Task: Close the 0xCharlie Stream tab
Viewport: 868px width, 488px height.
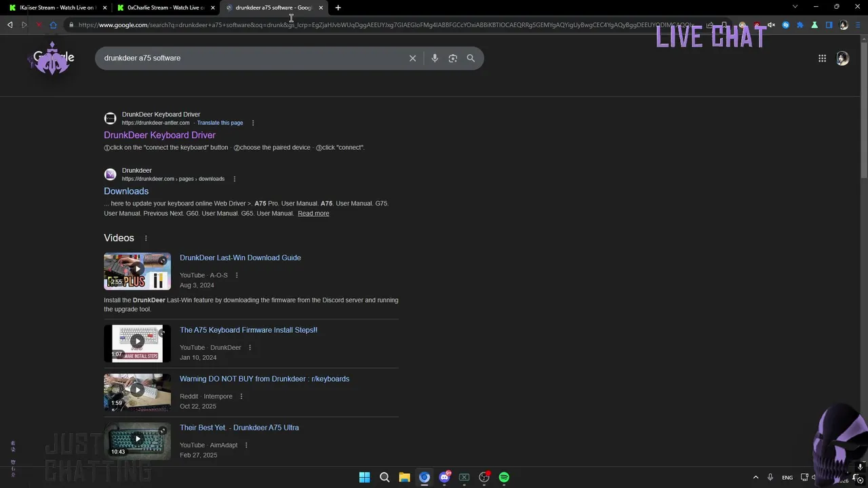Action: pos(213,7)
